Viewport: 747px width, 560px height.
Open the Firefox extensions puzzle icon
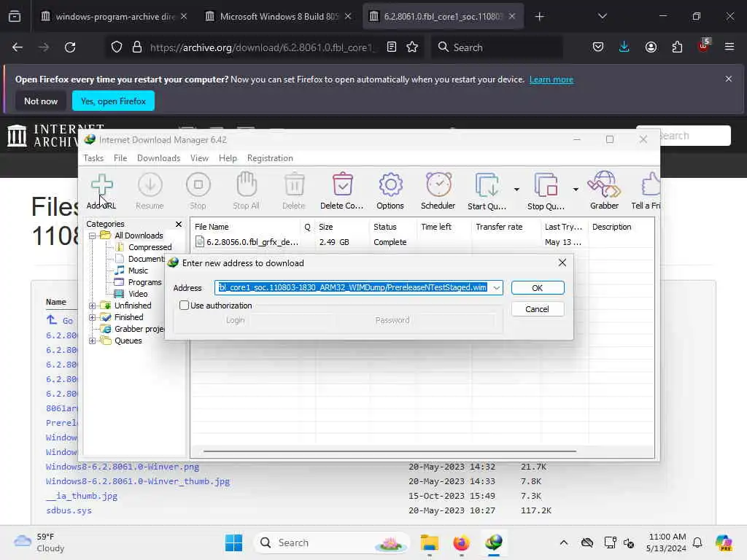[x=677, y=47]
